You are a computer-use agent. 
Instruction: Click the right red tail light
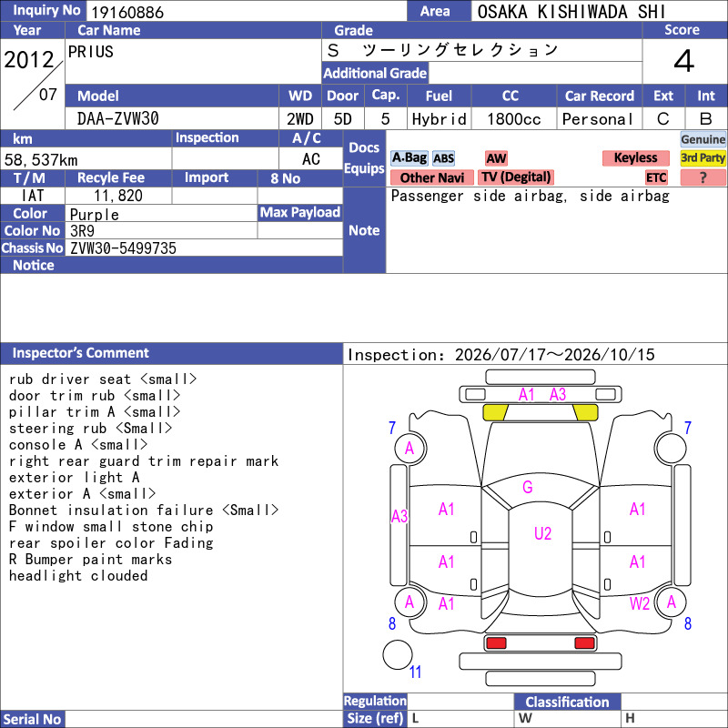pyautogui.click(x=584, y=643)
